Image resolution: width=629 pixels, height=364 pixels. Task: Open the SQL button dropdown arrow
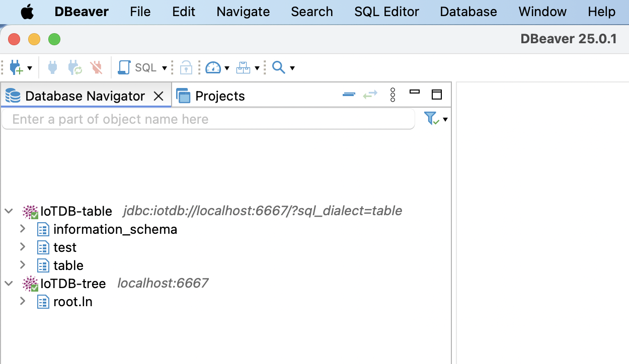(x=165, y=68)
